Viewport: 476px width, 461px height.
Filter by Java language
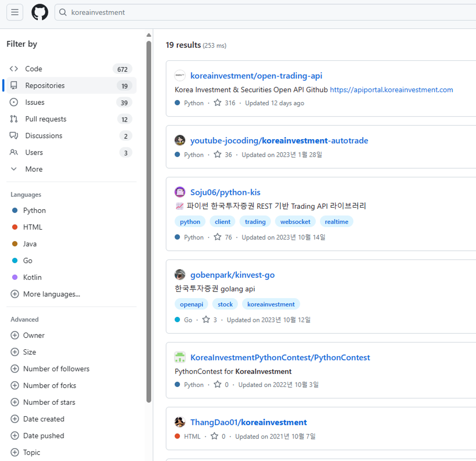click(x=30, y=244)
